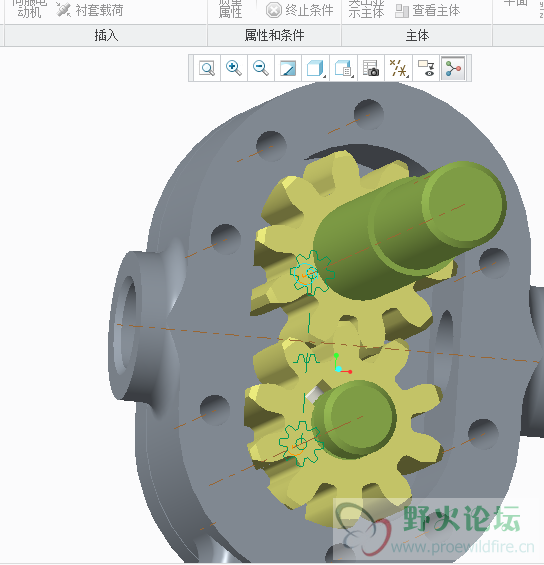The width and height of the screenshot is (544, 565).
Task: Click the Repaint screen icon
Action: pyautogui.click(x=288, y=68)
